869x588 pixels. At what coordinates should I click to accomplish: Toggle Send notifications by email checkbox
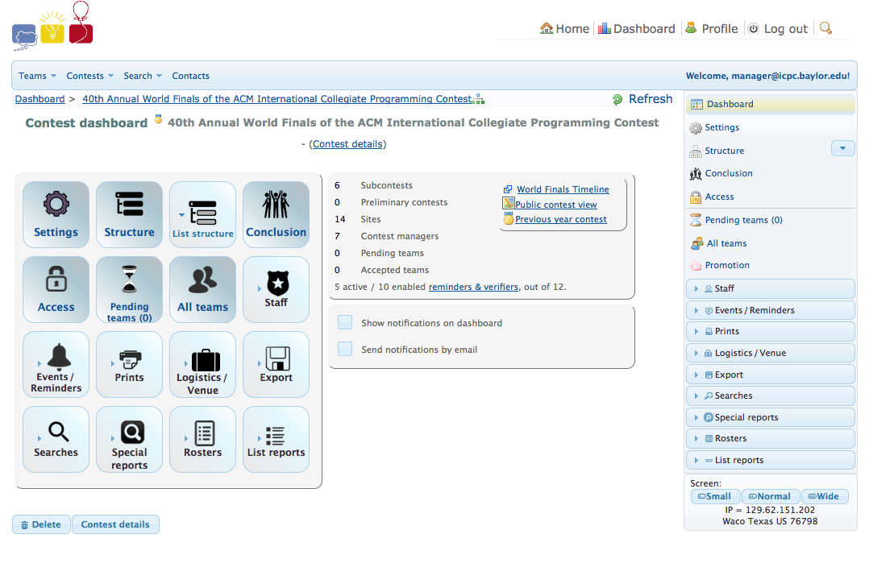(345, 349)
